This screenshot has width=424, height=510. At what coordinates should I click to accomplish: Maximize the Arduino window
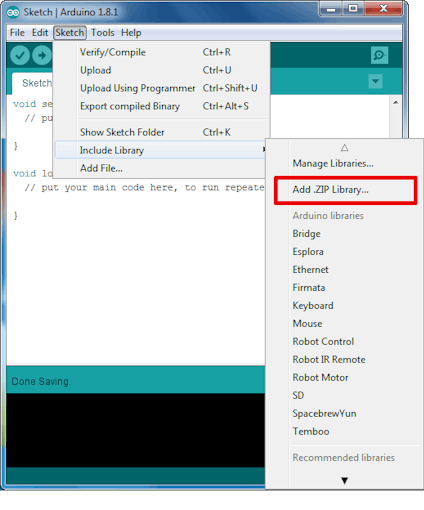(x=353, y=8)
